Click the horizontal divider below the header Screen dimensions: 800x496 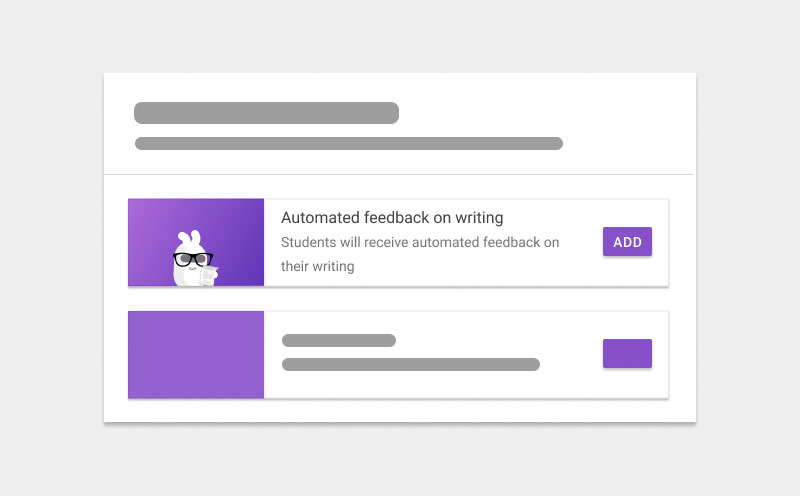click(x=400, y=175)
